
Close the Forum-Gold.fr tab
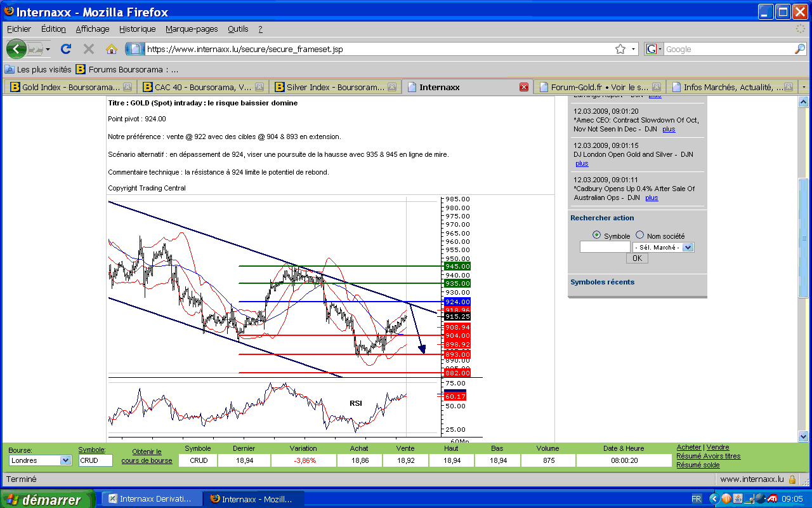pyautogui.click(x=657, y=87)
